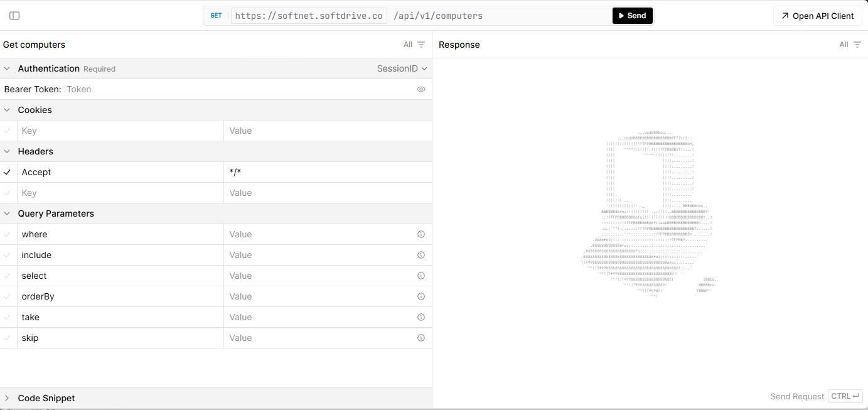Show info for the select parameter

pyautogui.click(x=421, y=276)
